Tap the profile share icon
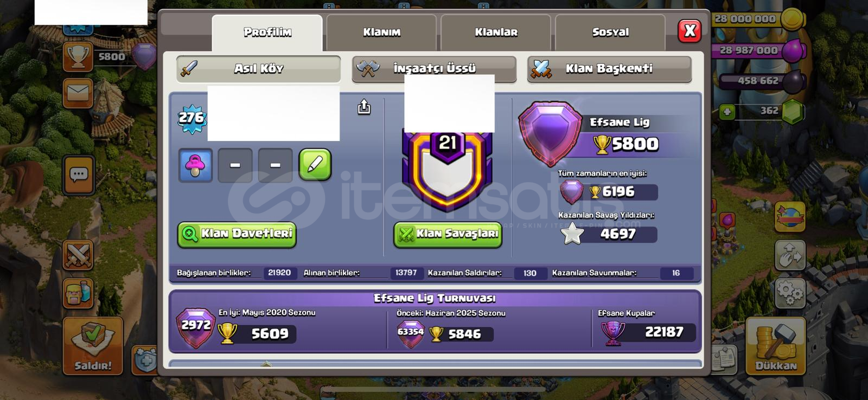 pyautogui.click(x=364, y=107)
